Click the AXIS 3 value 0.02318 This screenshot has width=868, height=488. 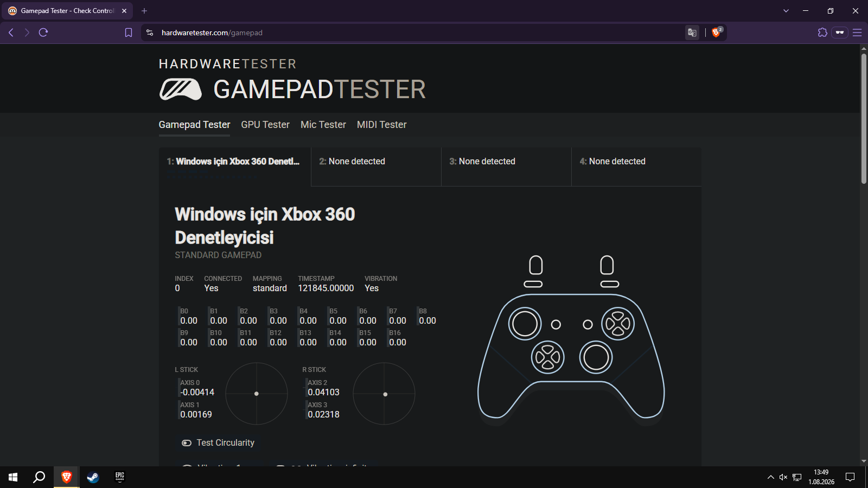pyautogui.click(x=323, y=415)
